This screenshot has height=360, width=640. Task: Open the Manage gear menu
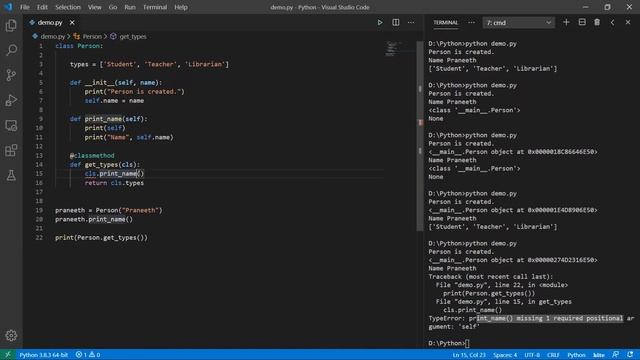[11, 336]
